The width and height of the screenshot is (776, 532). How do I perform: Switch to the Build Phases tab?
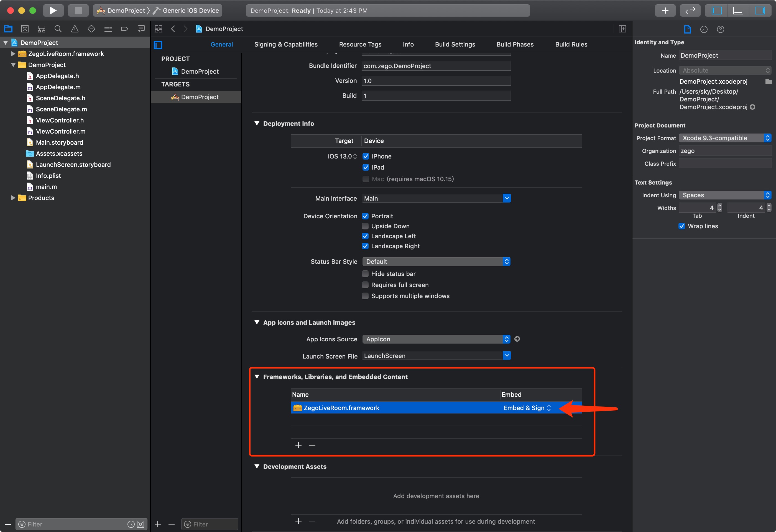515,44
